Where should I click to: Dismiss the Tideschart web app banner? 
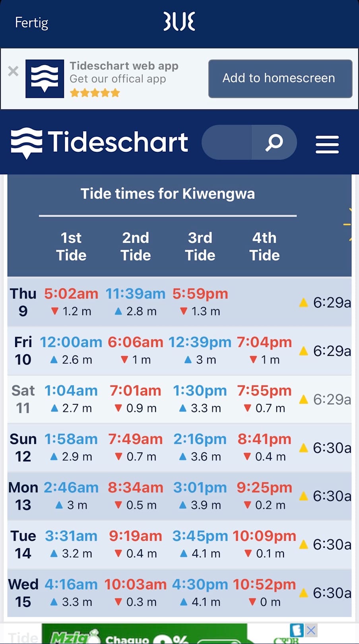pyautogui.click(x=13, y=72)
